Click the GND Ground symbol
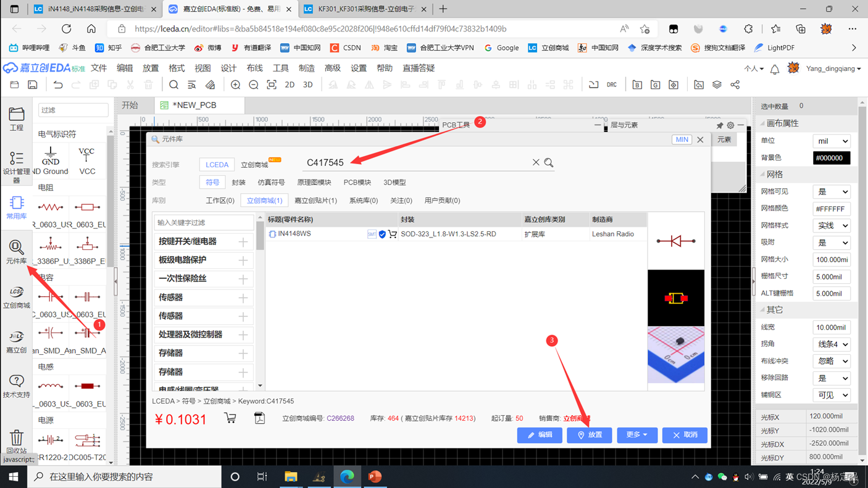 [x=51, y=161]
